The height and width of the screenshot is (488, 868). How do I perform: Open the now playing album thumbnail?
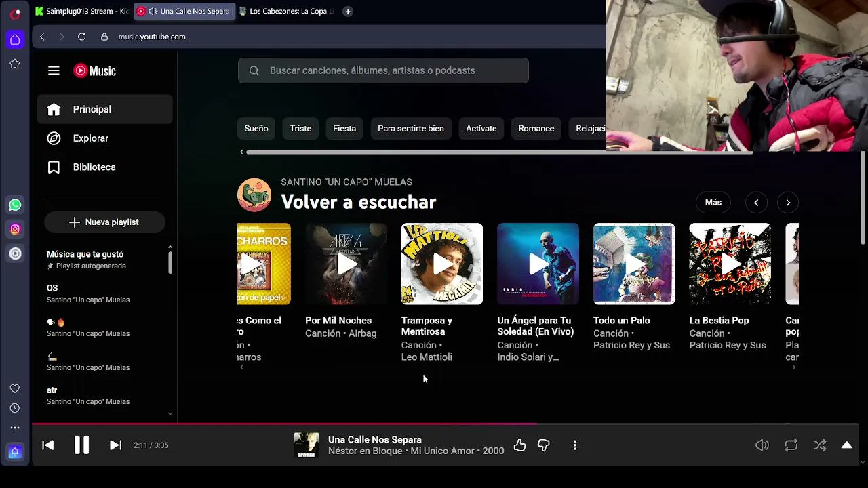307,445
